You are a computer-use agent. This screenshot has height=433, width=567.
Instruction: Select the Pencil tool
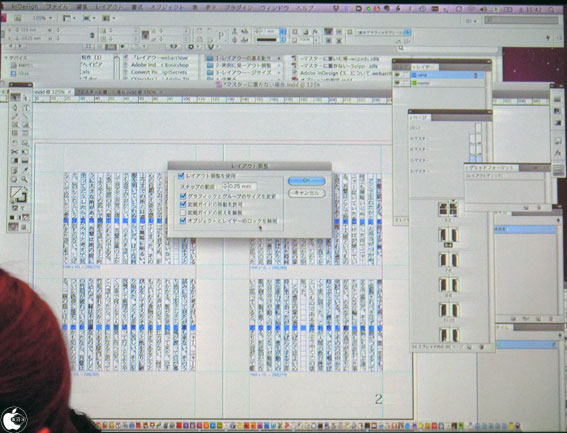15,116
